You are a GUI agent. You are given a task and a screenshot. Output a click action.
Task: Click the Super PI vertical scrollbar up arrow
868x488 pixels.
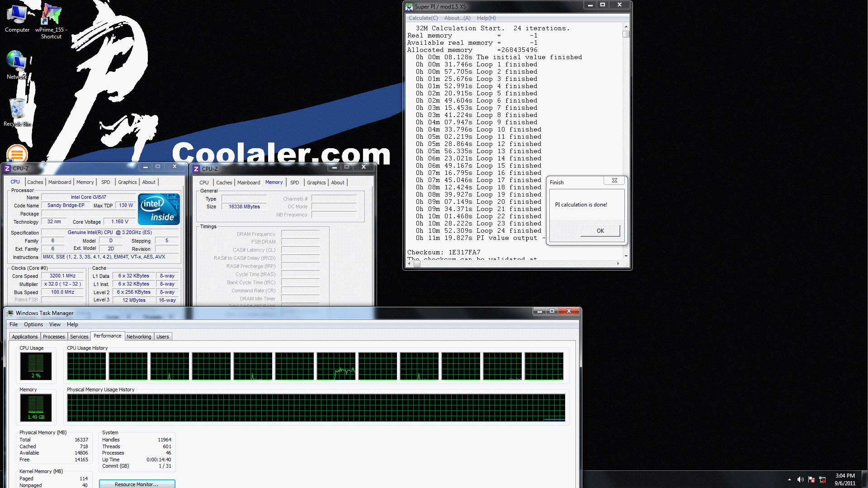[x=626, y=26]
